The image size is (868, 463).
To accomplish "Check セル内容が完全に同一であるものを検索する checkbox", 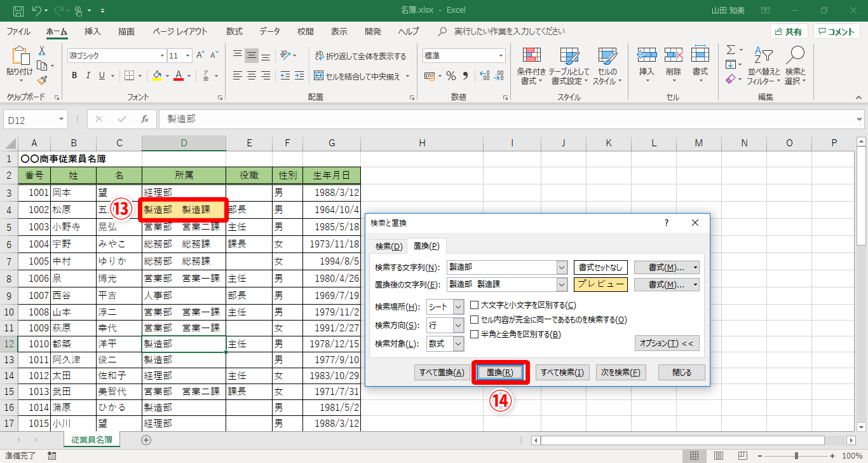I will pyautogui.click(x=474, y=320).
